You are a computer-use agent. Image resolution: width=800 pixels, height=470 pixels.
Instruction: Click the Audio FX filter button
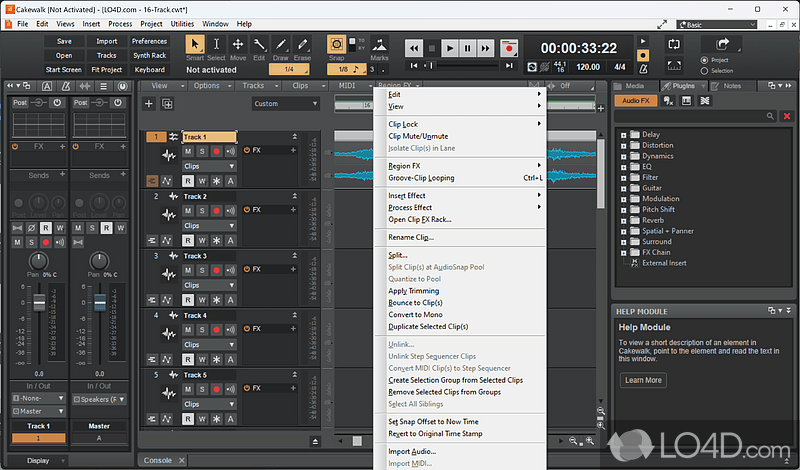(x=635, y=101)
